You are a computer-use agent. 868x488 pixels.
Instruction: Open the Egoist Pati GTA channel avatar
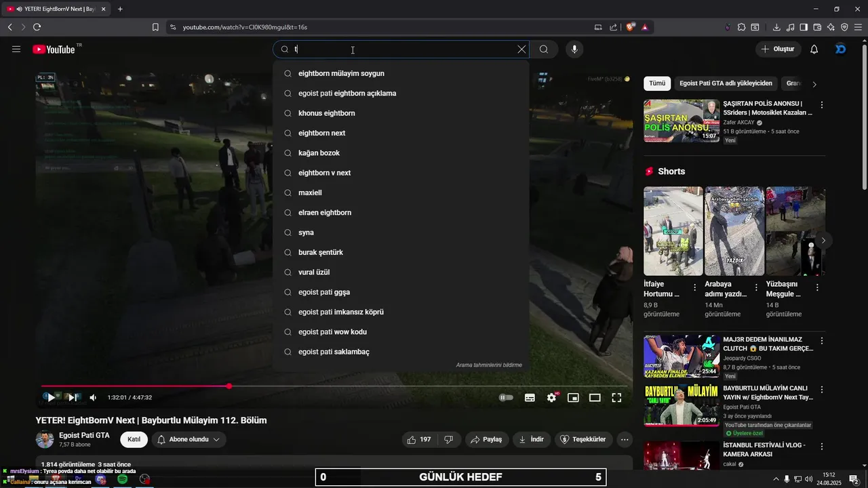[45, 439]
